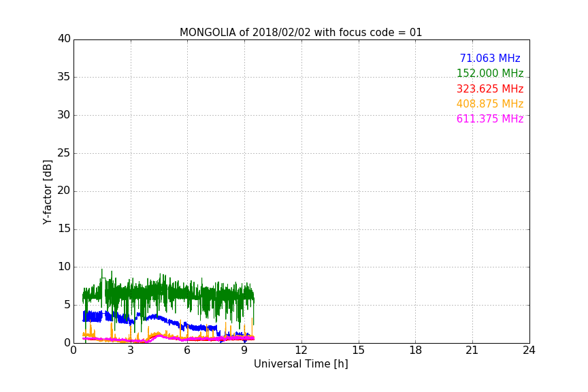588x392 pixels.
Task: Click the Y-factor [dB] axis label
Action: tap(47, 192)
